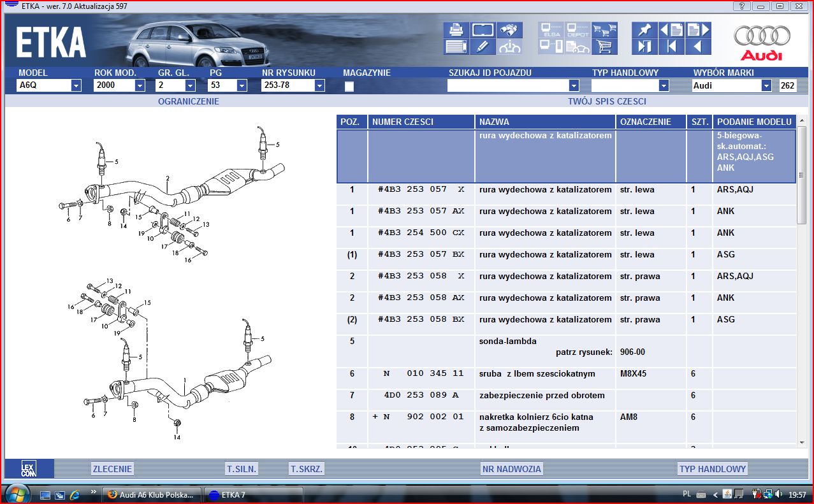Jump to first with bar-arrow icon
Image resolution: width=814 pixels, height=504 pixels.
click(x=671, y=47)
